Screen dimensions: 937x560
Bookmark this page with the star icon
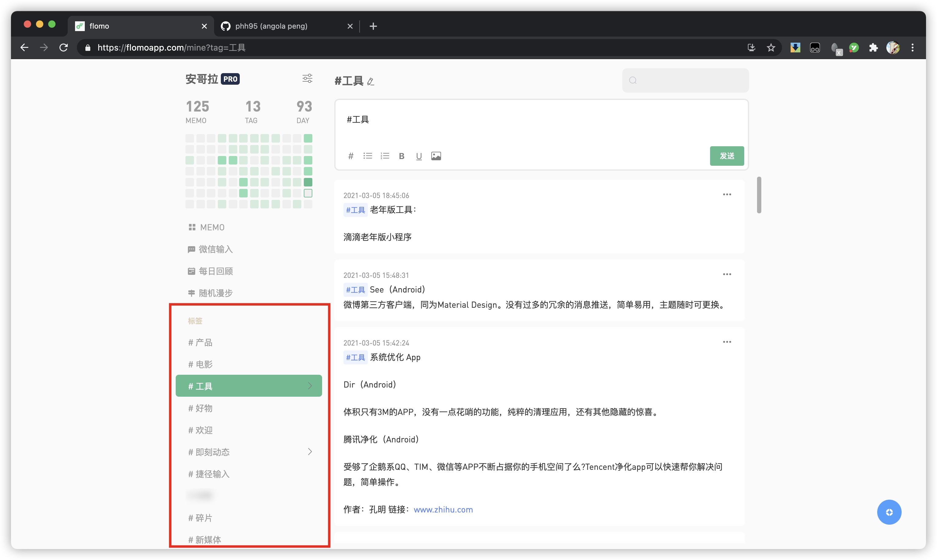pyautogui.click(x=770, y=48)
